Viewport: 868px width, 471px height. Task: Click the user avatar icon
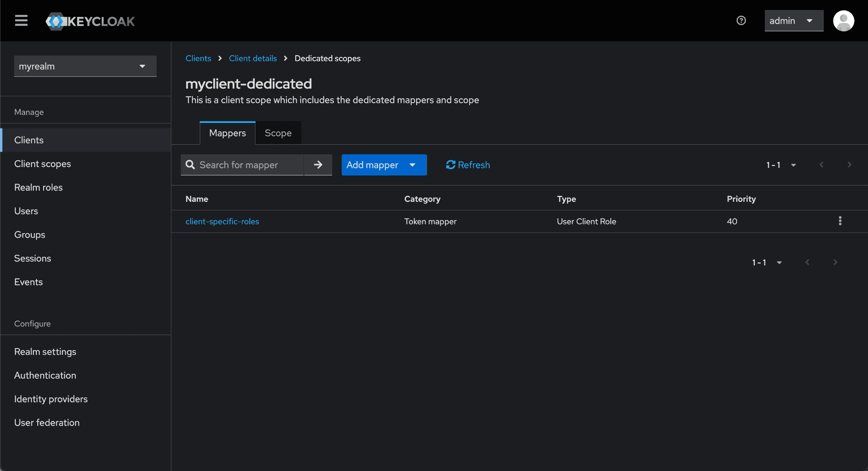(x=843, y=21)
